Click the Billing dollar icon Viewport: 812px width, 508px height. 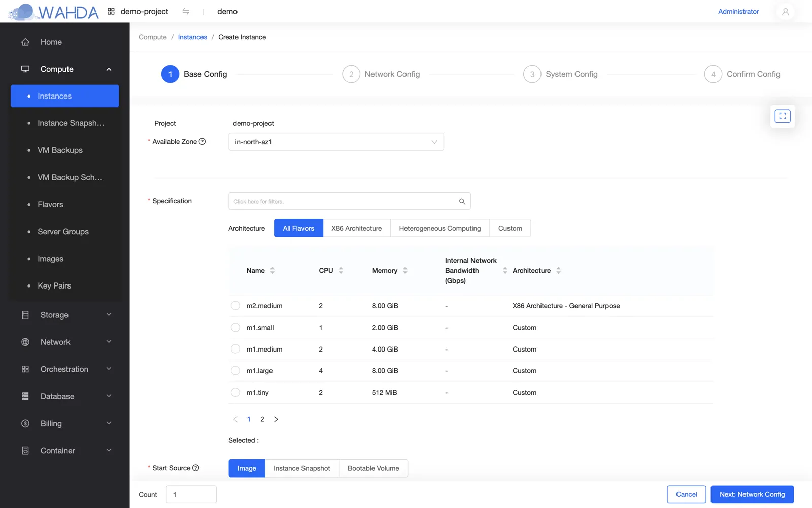[25, 423]
